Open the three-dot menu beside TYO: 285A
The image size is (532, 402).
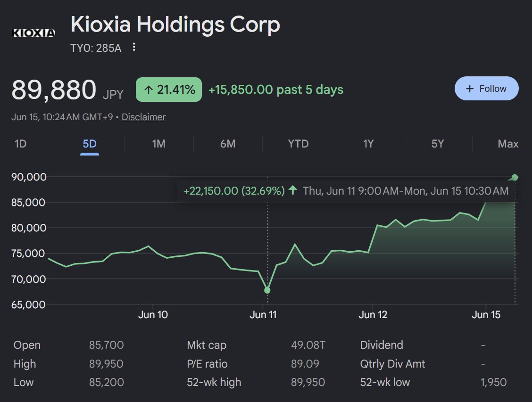click(x=134, y=47)
